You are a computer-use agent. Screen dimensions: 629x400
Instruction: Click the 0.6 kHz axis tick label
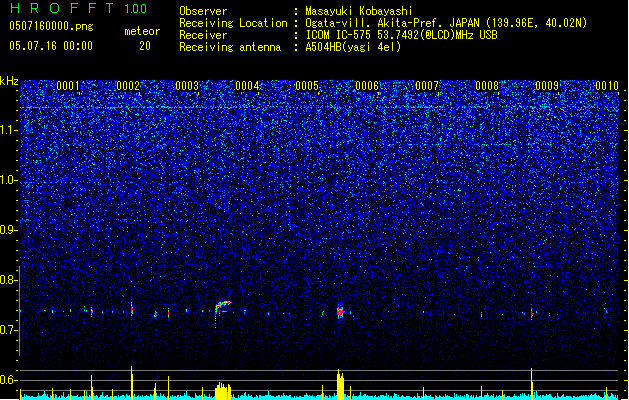point(8,380)
